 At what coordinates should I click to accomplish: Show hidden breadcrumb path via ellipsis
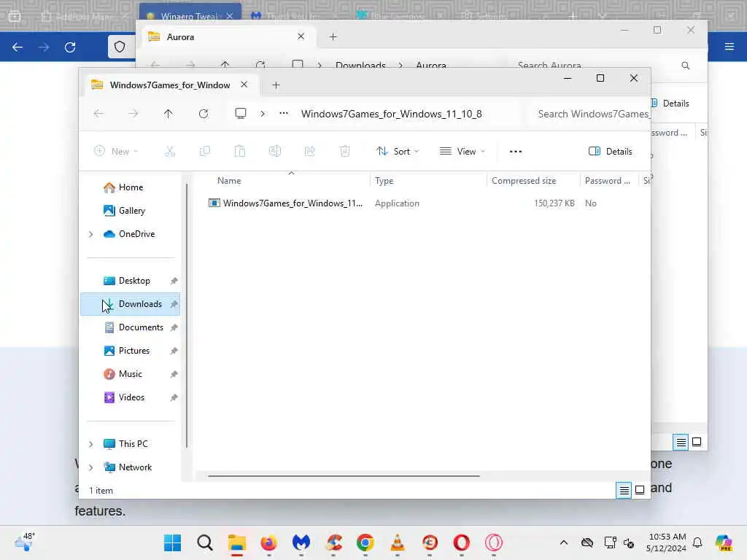[284, 113]
